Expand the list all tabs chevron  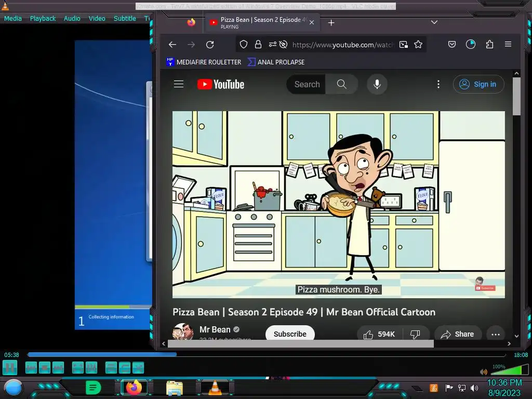(x=434, y=22)
